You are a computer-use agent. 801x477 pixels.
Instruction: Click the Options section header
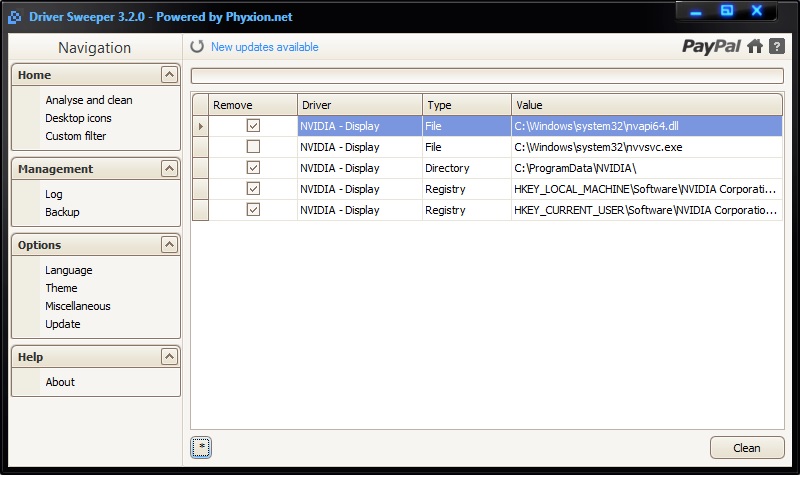tap(96, 245)
